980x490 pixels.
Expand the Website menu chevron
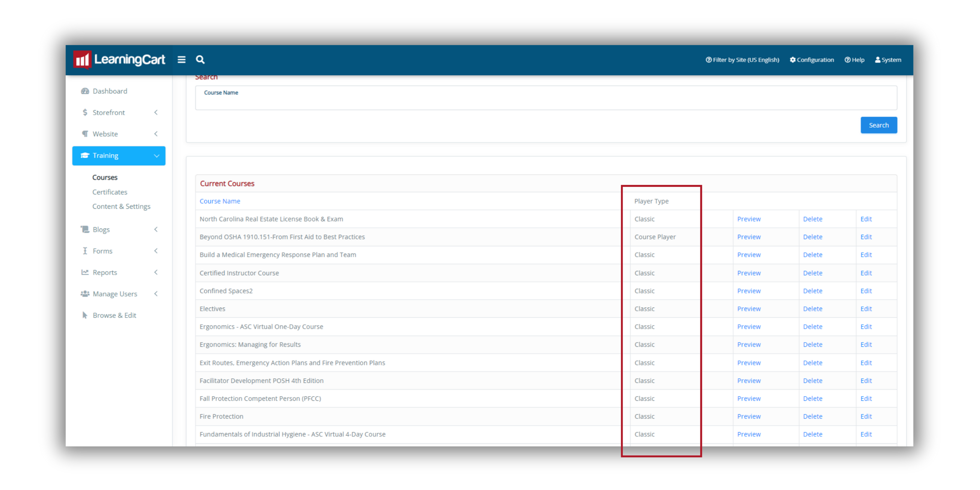pos(156,134)
